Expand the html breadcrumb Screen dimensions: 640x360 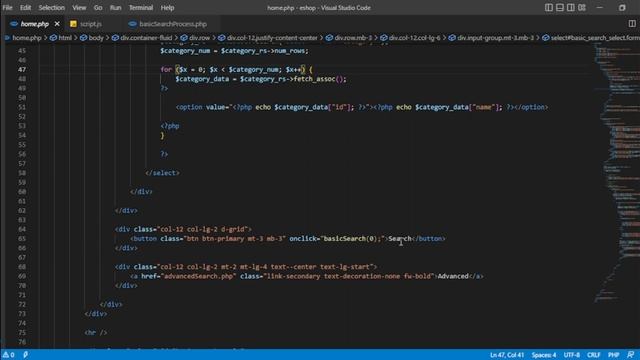[61, 38]
